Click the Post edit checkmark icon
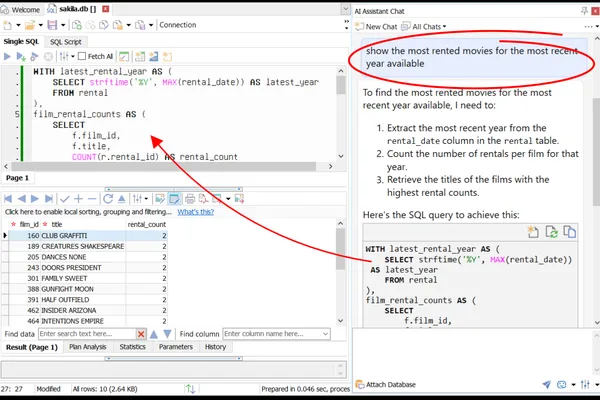 pyautogui.click(x=65, y=199)
